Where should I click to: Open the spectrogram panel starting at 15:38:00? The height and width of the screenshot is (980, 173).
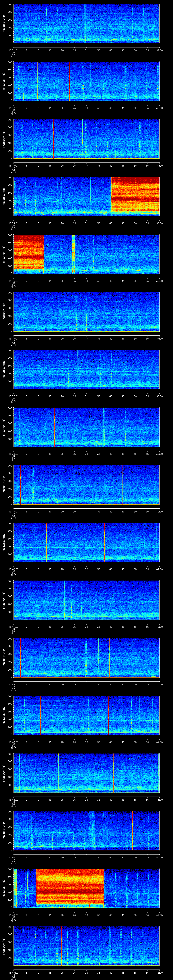pyautogui.click(x=86, y=427)
